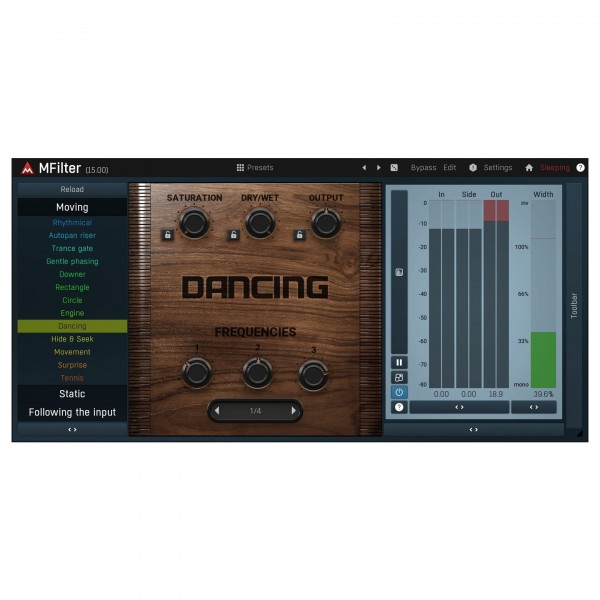Select the Autopan riser preset
600x600 pixels.
(x=72, y=236)
